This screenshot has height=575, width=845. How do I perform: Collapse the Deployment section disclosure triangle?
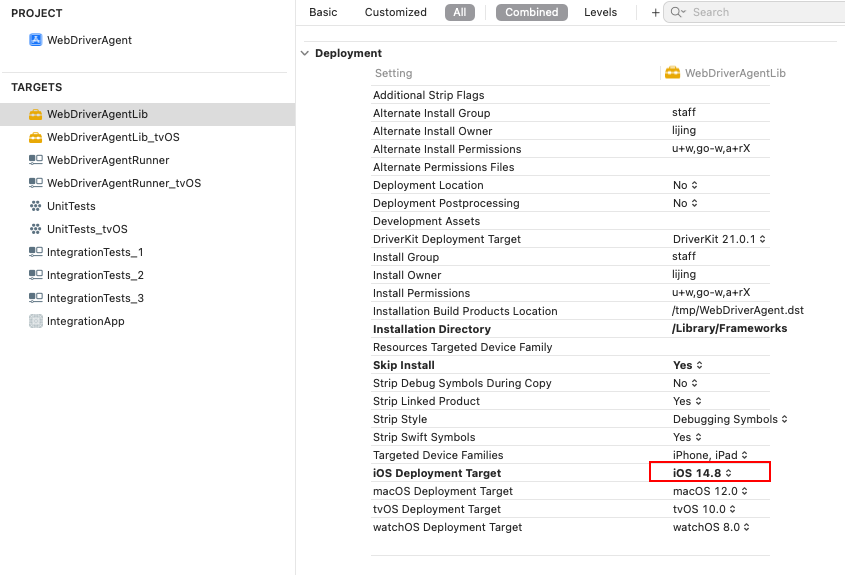[x=305, y=53]
